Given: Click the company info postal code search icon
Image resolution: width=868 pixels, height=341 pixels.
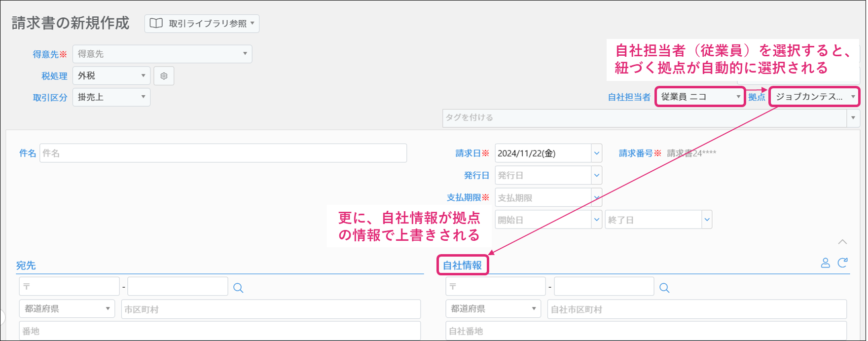Looking at the screenshot, I should 664,288.
